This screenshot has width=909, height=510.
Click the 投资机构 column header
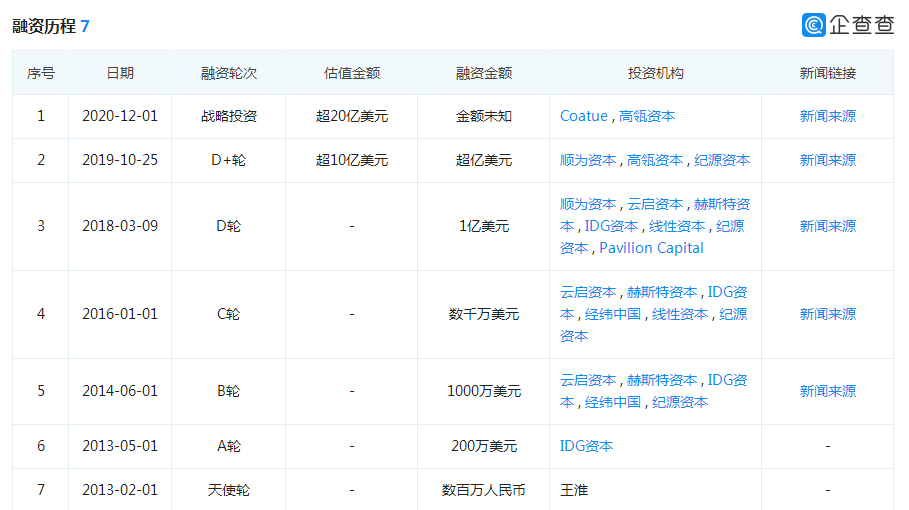(655, 73)
